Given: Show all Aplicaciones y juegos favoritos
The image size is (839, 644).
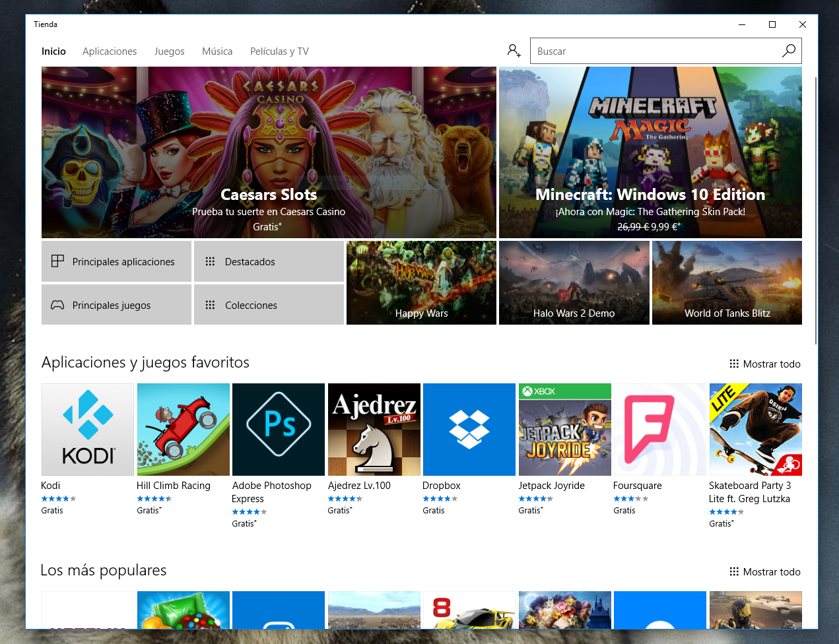Looking at the screenshot, I should (x=765, y=364).
